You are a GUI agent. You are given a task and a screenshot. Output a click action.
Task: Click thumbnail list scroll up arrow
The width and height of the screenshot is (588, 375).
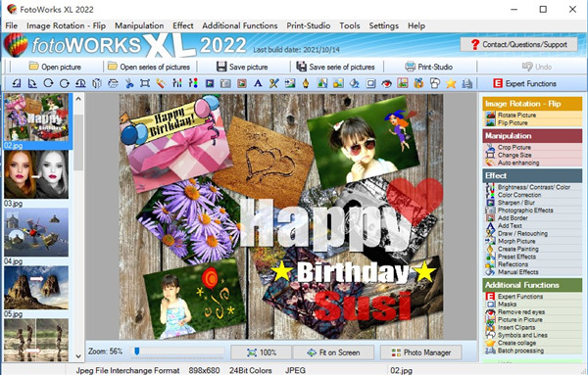(78, 99)
